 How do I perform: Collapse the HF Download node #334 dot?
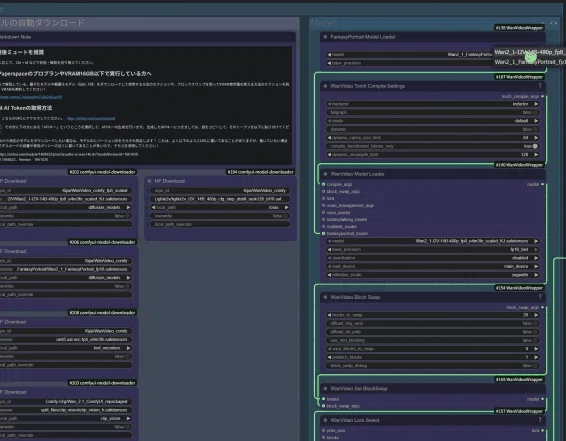[149, 181]
